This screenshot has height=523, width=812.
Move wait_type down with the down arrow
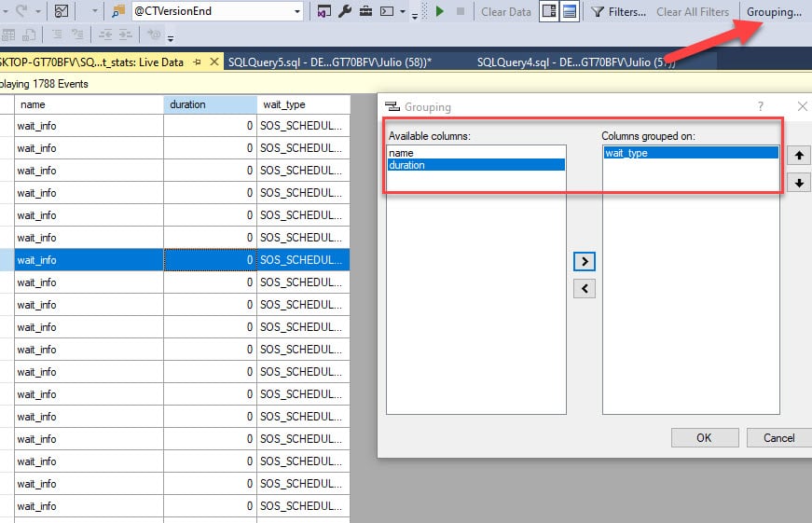point(799,183)
